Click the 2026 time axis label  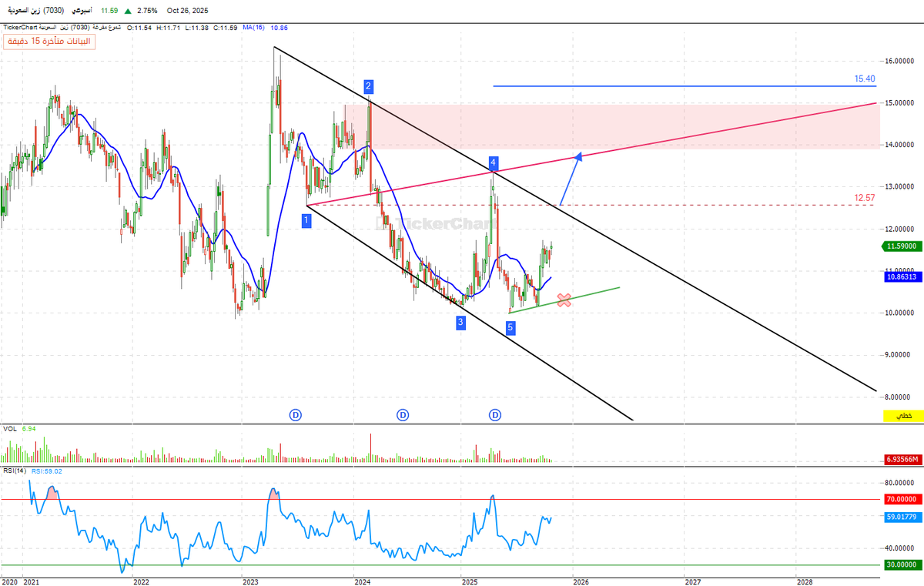(581, 581)
